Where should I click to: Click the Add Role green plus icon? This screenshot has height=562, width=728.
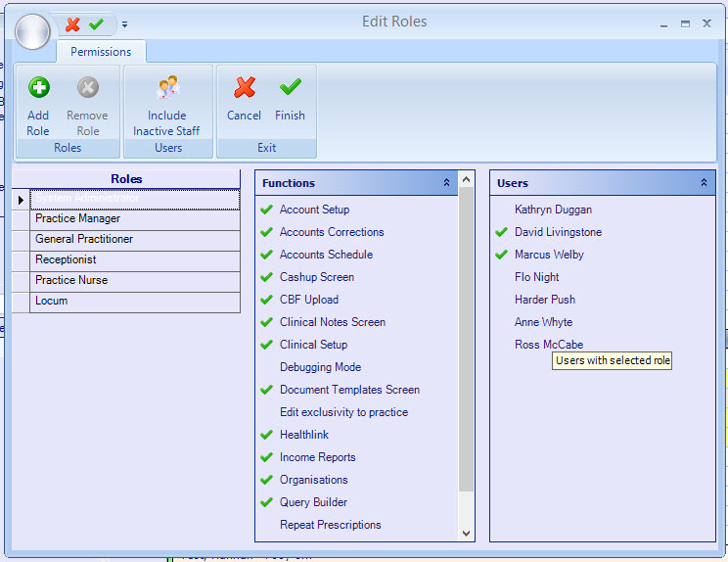point(39,87)
